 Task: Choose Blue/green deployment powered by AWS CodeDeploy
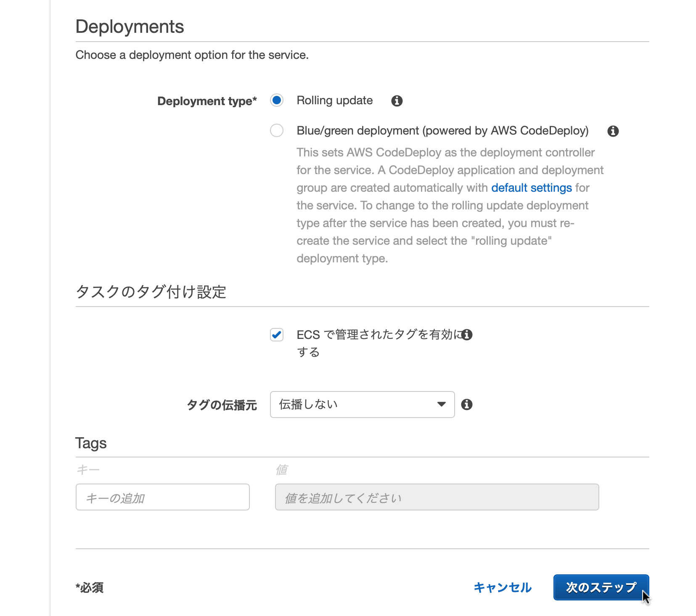276,130
